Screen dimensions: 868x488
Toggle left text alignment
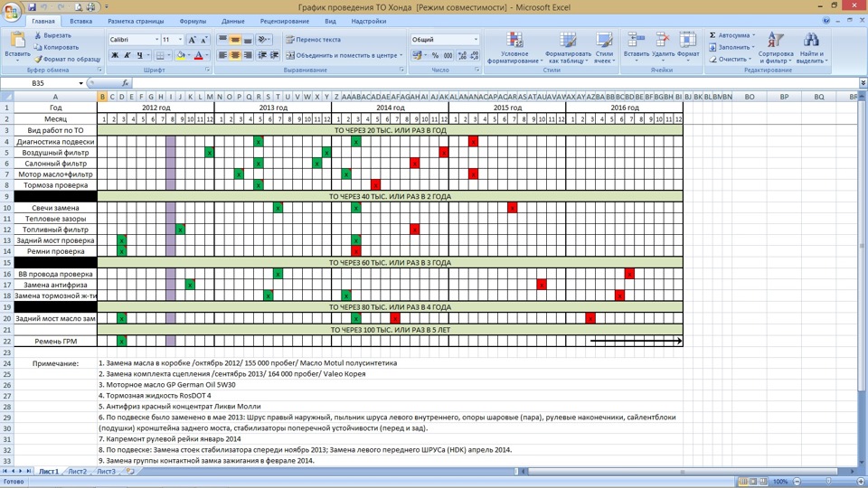(222, 55)
